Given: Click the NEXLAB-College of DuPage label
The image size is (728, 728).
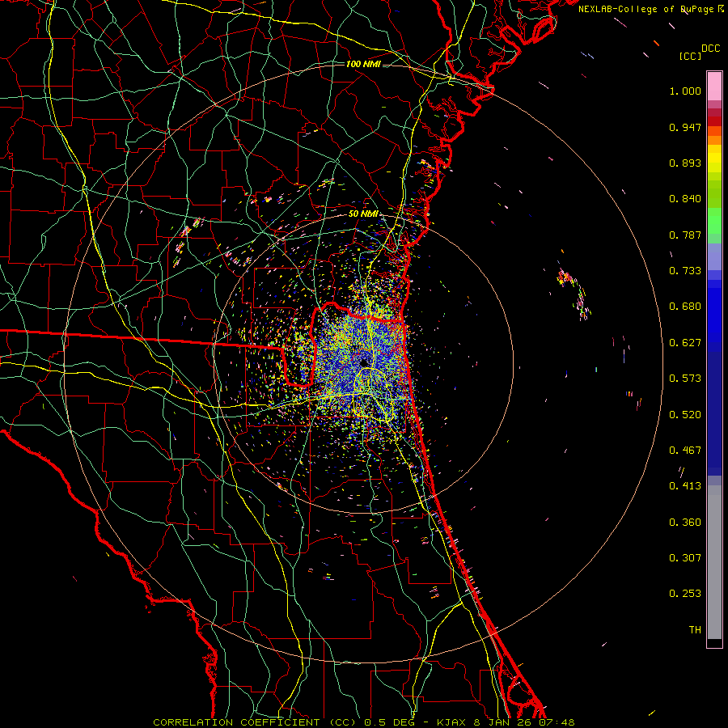Looking at the screenshot, I should point(646,9).
